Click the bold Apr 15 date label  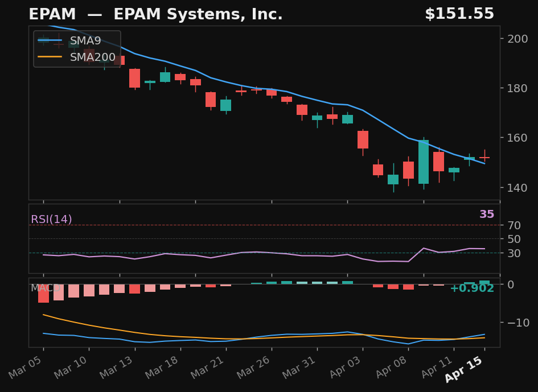coord(464,369)
